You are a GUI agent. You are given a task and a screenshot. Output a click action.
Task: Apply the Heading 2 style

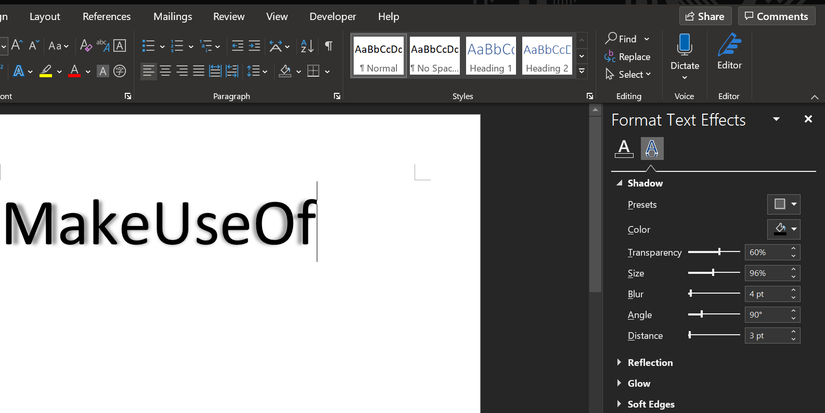(x=547, y=56)
